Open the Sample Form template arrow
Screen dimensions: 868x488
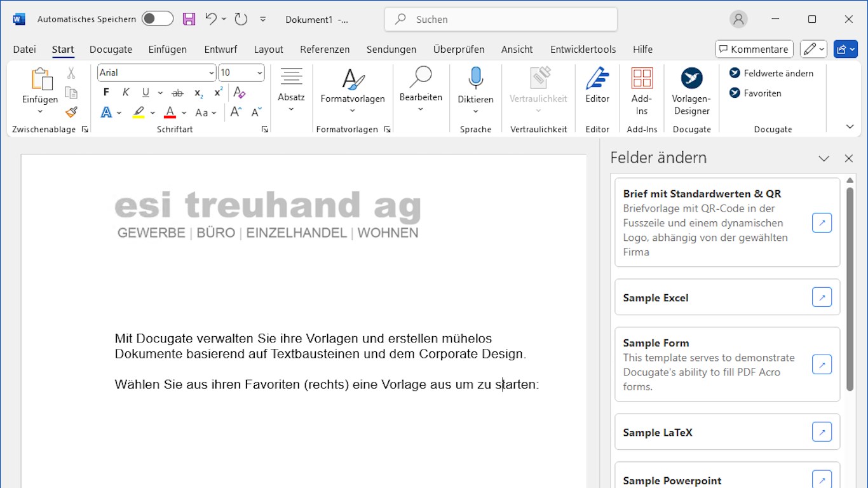822,365
